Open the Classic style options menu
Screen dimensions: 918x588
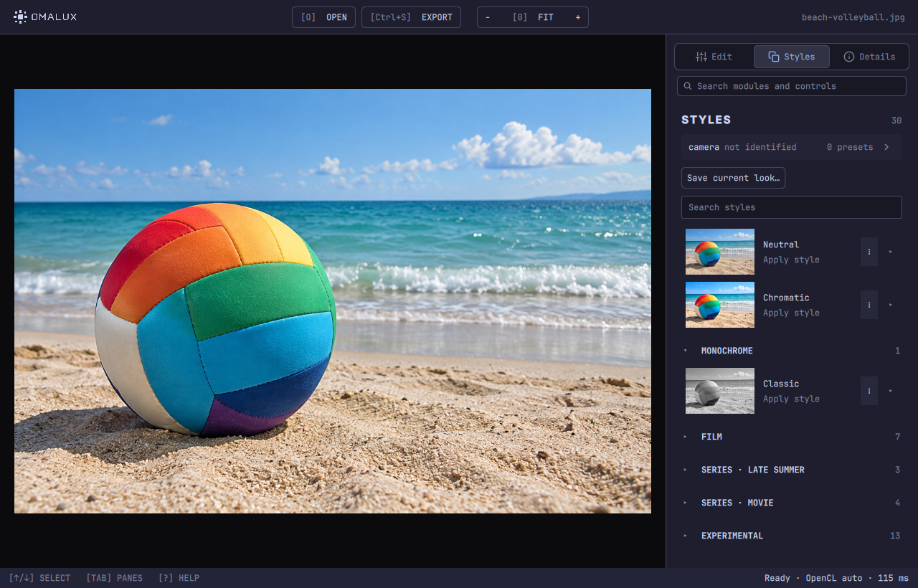pos(869,391)
